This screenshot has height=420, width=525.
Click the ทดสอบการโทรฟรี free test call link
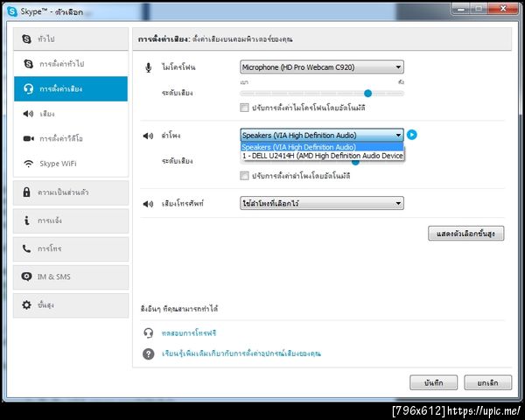(x=189, y=332)
